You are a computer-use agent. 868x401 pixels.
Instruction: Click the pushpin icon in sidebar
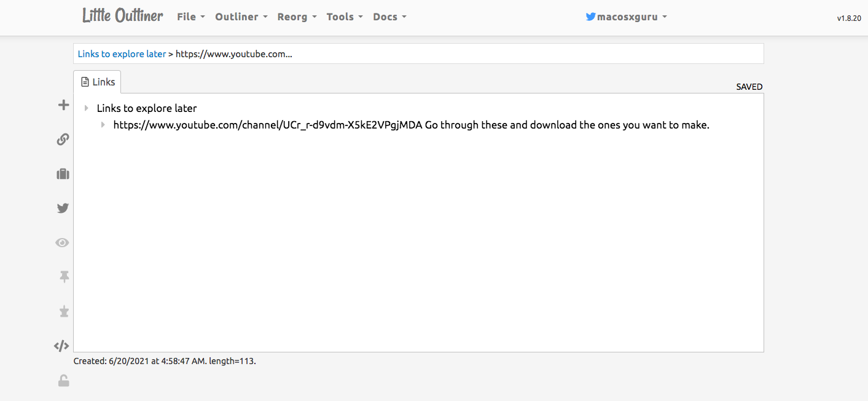(63, 277)
